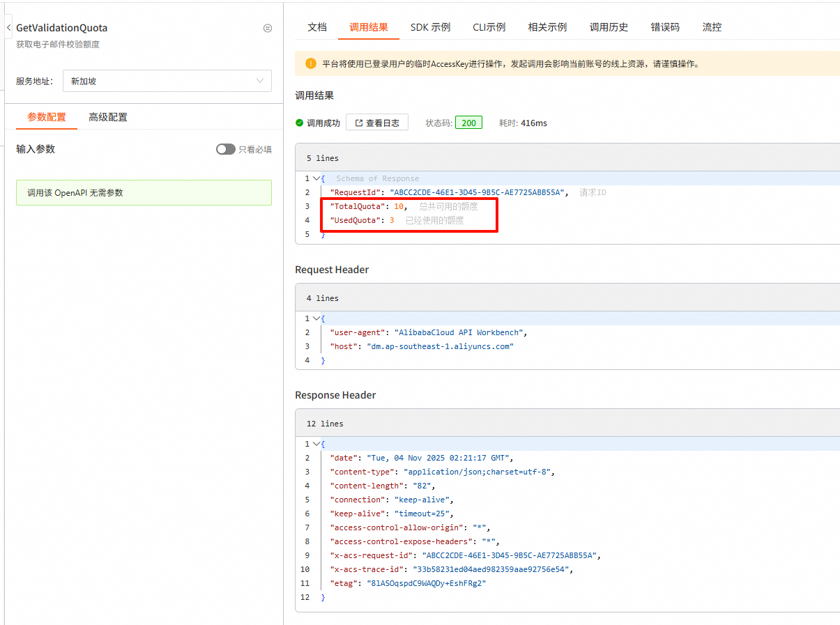Click the 耗时: 416ms text
Screen dimensions: 840x625
click(x=523, y=123)
